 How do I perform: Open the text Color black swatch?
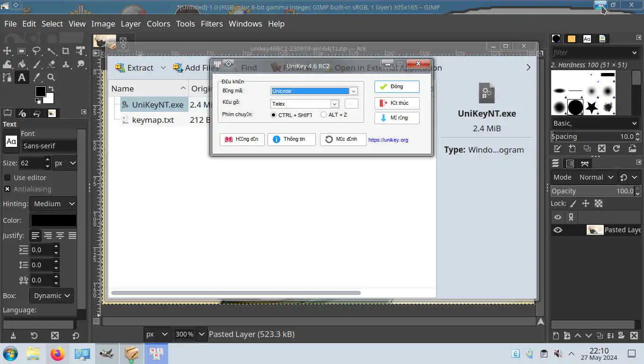coord(53,220)
